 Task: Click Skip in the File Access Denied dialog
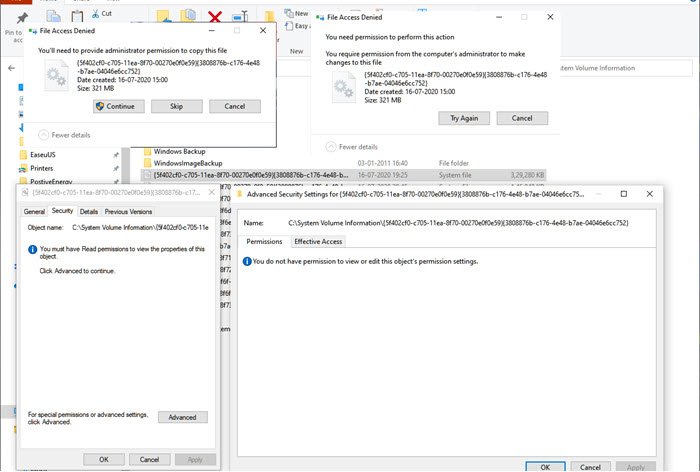(177, 106)
